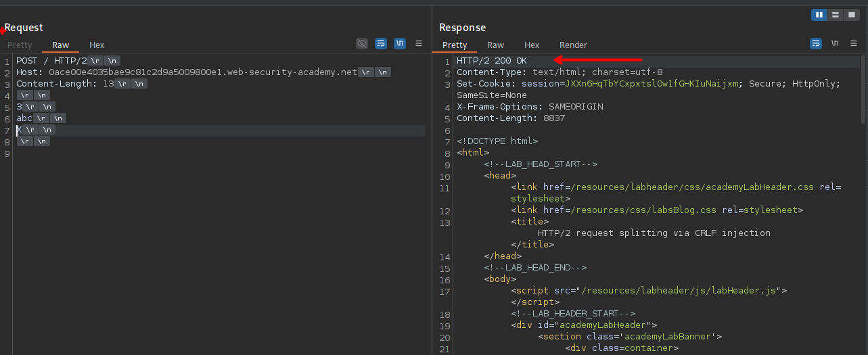
Task: Select the Pretty tab in Response panel
Action: click(455, 45)
